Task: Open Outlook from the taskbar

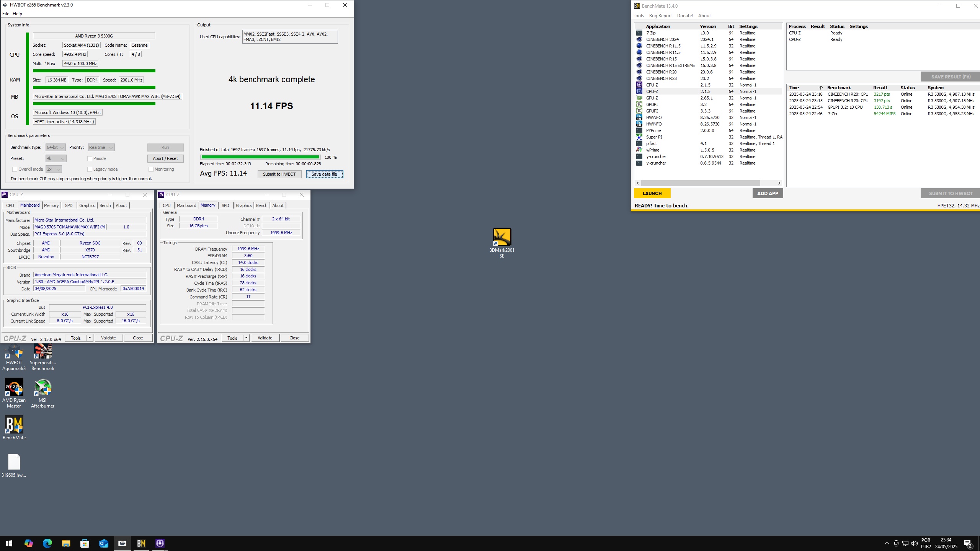Action: pyautogui.click(x=104, y=543)
